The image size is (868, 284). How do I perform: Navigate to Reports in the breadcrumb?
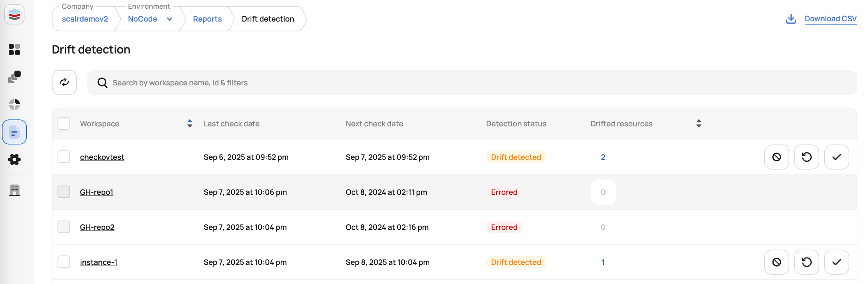point(207,19)
